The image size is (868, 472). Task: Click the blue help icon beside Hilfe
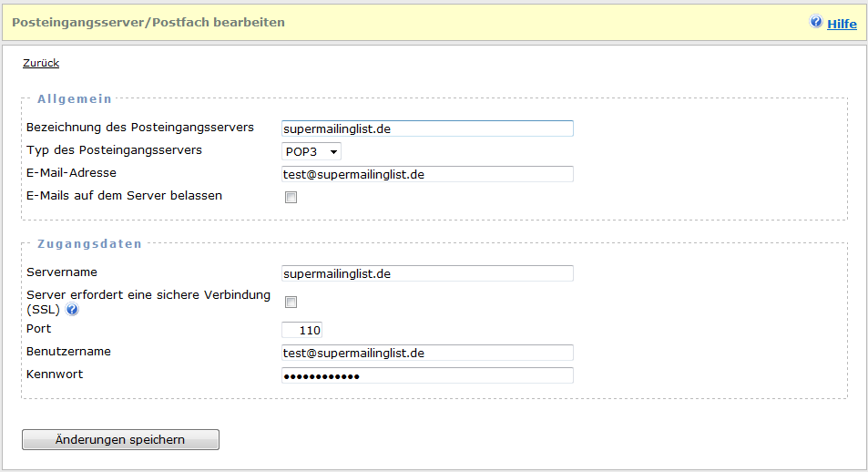tap(816, 22)
